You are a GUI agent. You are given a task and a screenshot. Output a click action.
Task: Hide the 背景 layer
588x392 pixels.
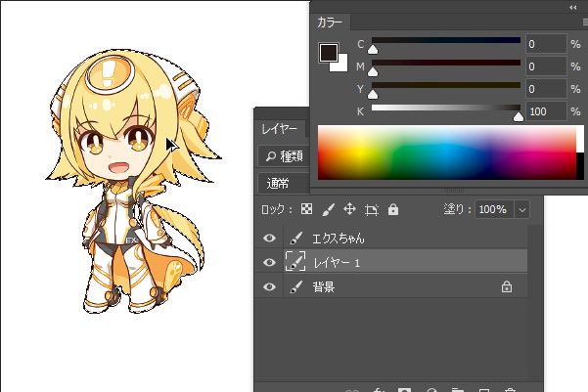[x=269, y=287]
